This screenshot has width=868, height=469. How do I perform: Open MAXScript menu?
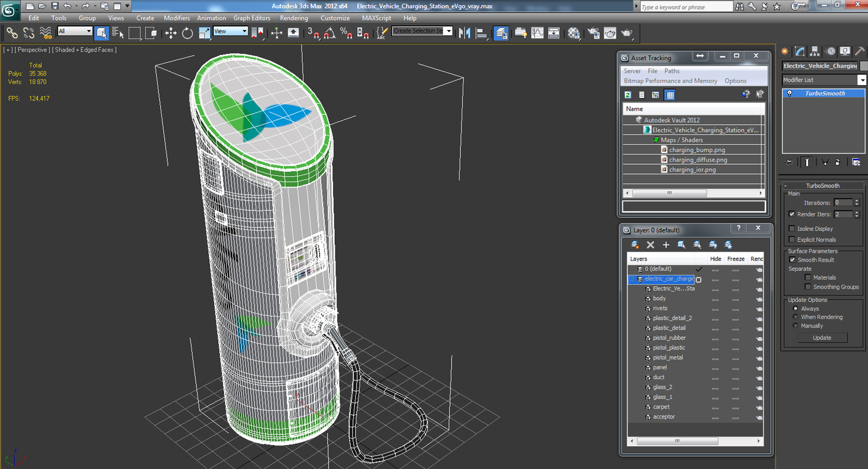[377, 18]
